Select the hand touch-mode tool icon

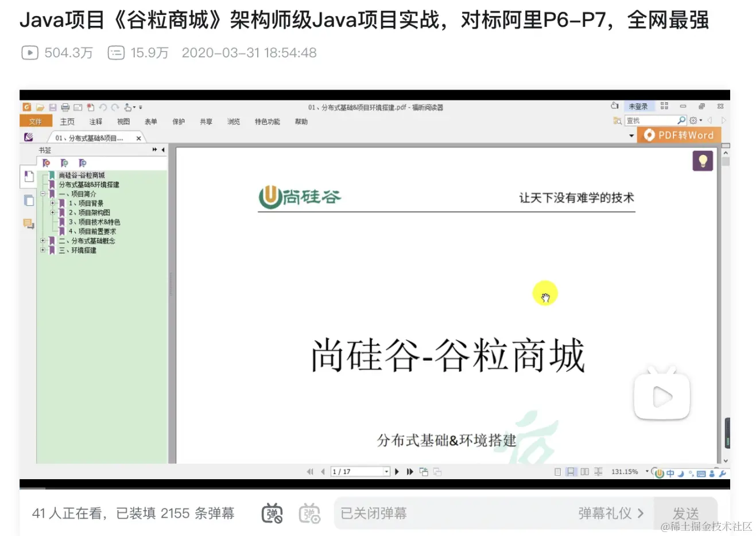coord(129,107)
